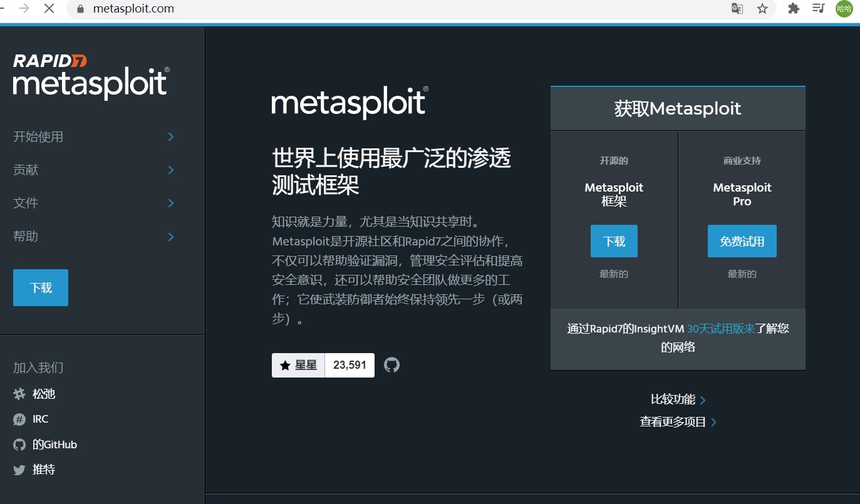This screenshot has width=860, height=504.
Task: Bookmark this page with star icon
Action: [762, 9]
